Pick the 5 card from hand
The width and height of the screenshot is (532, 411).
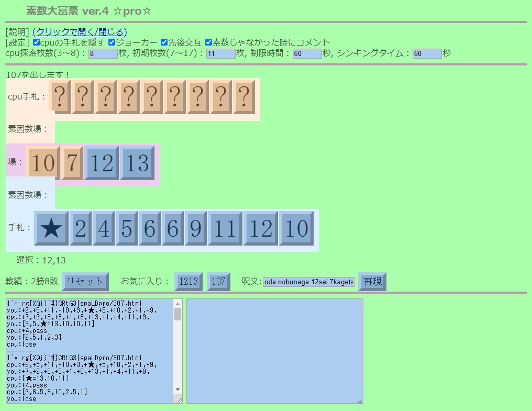point(127,228)
